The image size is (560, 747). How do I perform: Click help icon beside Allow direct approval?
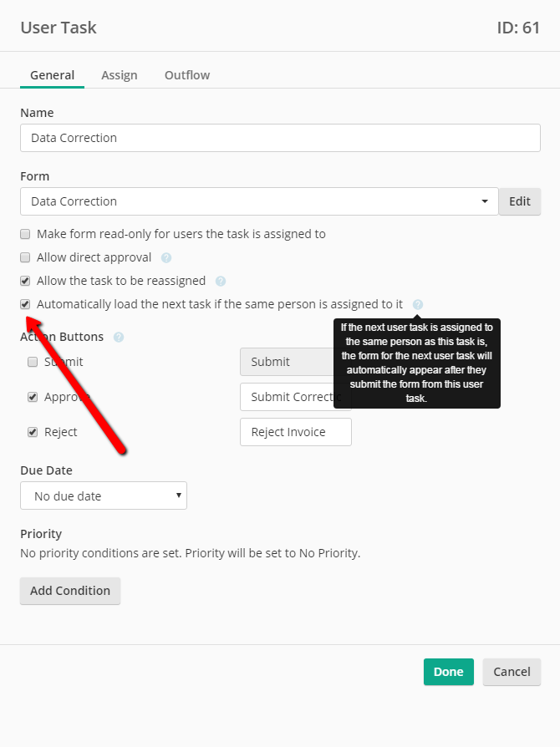coord(165,257)
